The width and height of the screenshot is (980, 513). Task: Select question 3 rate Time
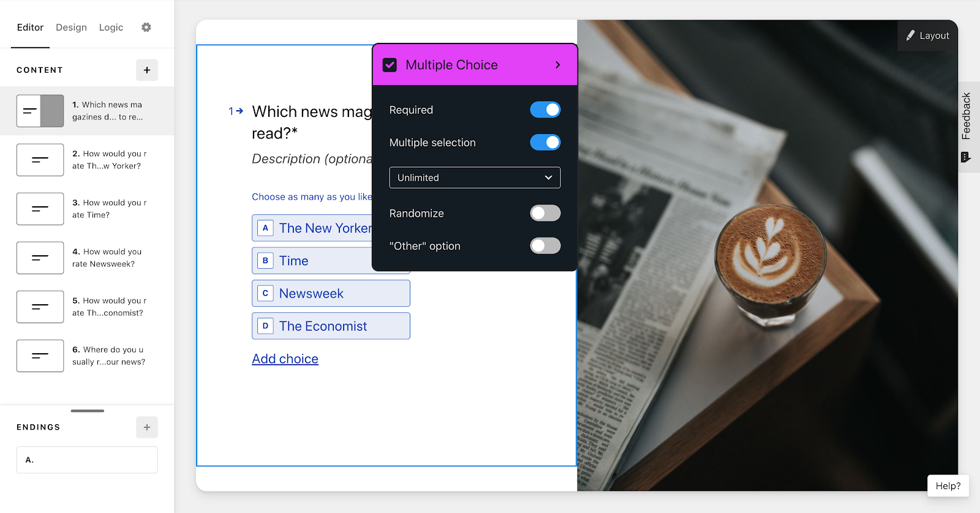[87, 209]
